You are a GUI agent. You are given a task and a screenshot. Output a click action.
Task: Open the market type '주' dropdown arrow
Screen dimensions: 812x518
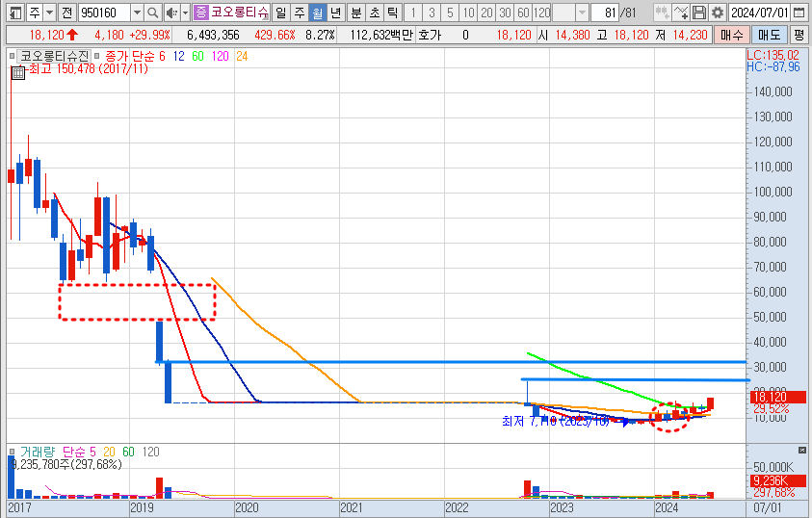tap(50, 13)
